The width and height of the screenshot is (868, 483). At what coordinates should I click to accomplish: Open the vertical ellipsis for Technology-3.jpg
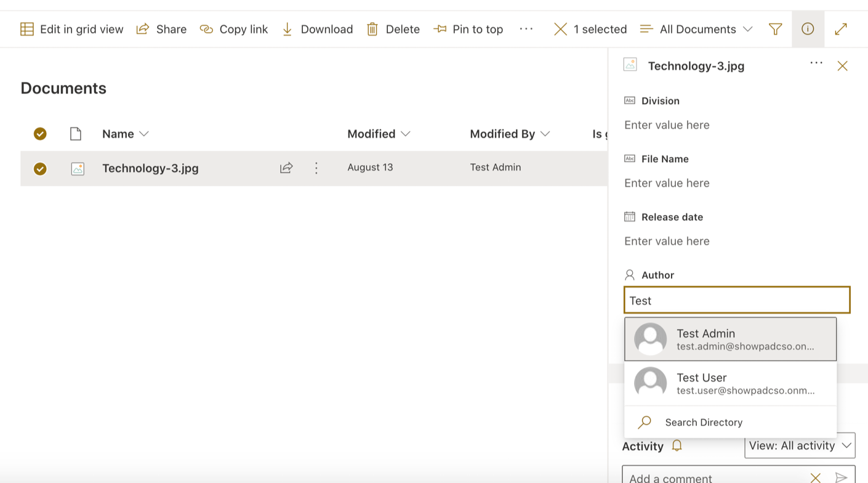(316, 168)
